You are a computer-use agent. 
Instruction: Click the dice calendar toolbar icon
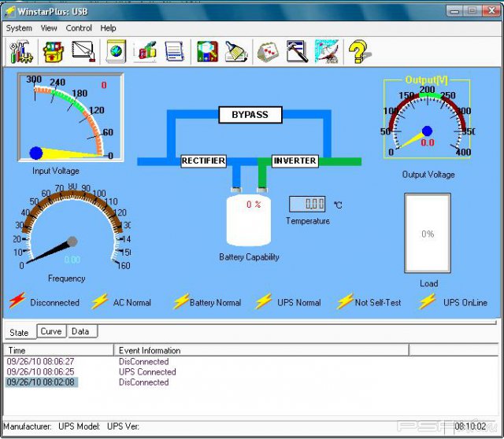point(269,52)
